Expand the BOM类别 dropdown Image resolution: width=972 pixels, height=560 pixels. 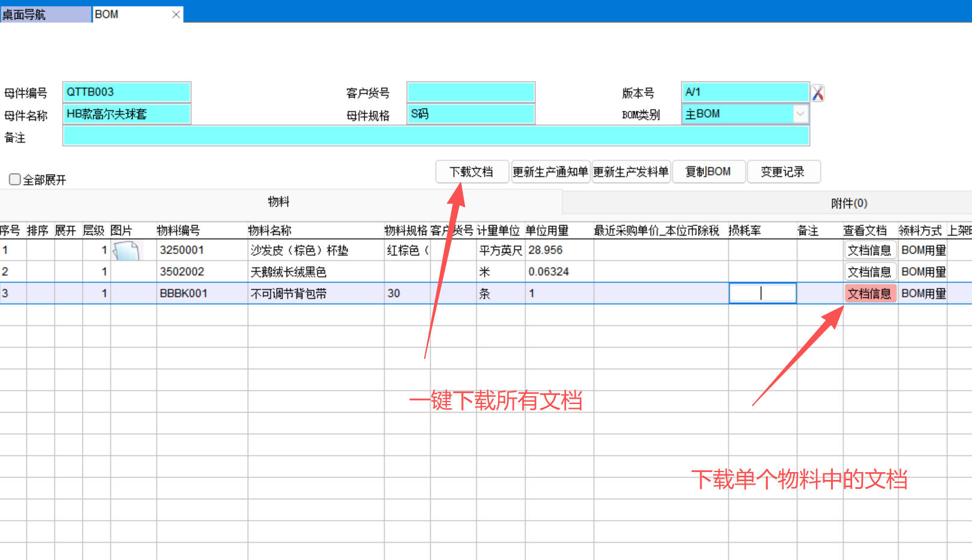(x=800, y=114)
